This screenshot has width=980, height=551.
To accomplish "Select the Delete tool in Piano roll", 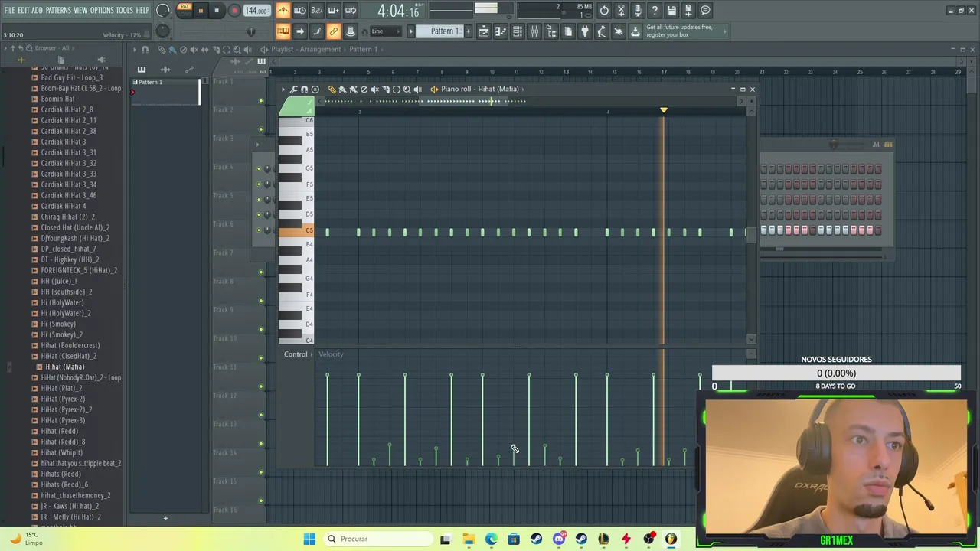I will pos(364,90).
